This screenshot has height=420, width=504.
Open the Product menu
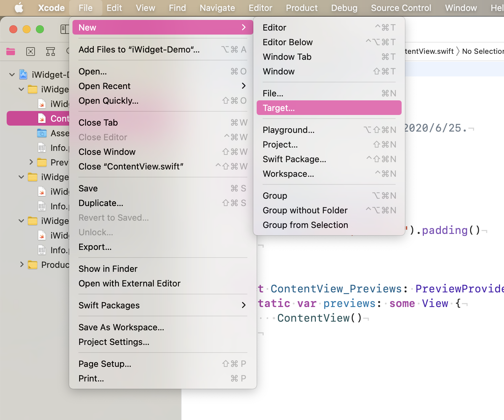pyautogui.click(x=302, y=8)
